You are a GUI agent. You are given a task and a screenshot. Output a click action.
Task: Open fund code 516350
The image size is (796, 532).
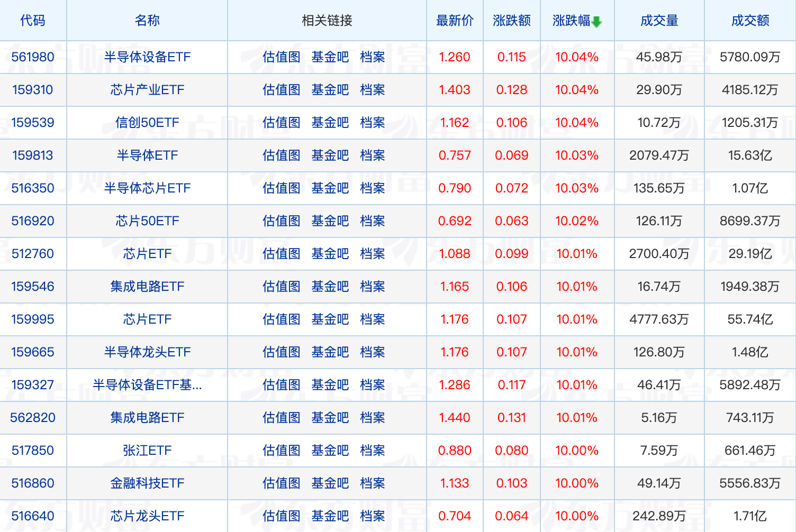(33, 188)
